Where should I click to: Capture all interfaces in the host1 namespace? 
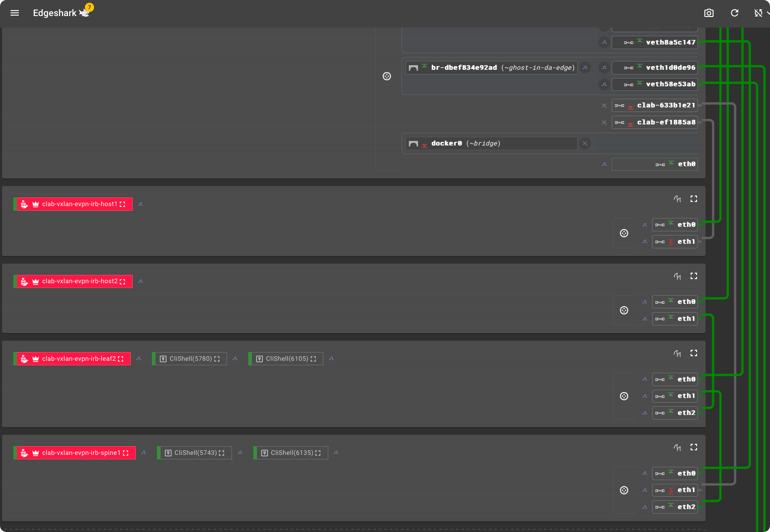pyautogui.click(x=677, y=199)
